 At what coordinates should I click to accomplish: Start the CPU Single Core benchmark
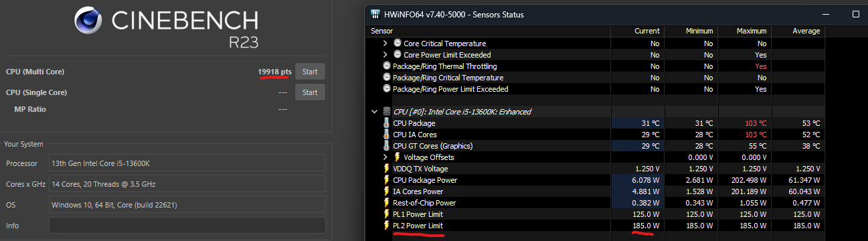coord(310,92)
